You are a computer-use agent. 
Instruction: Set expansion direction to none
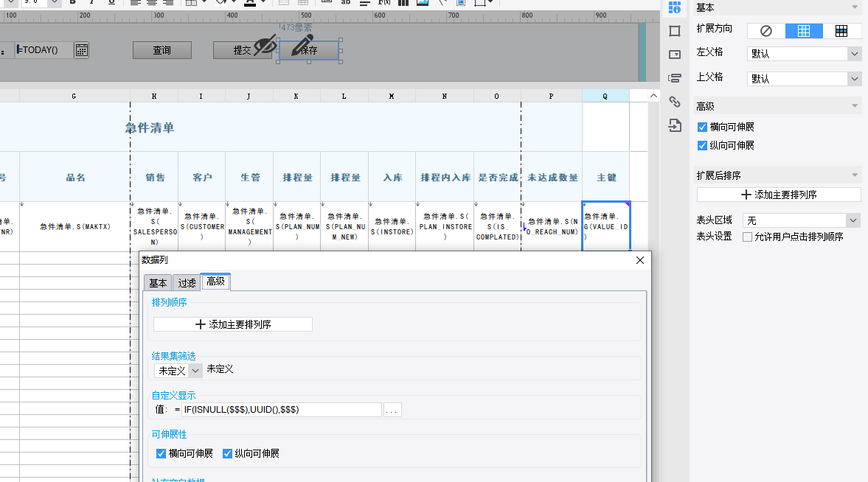766,31
